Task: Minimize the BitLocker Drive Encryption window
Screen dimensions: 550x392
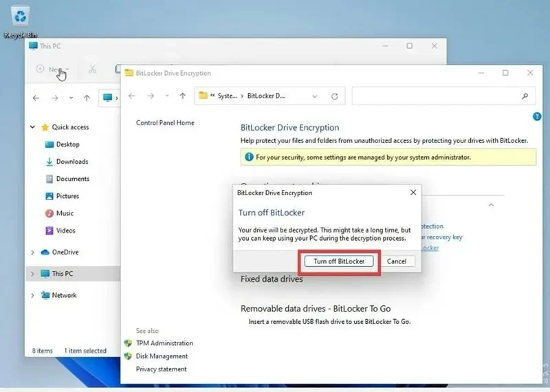Action: (481, 73)
